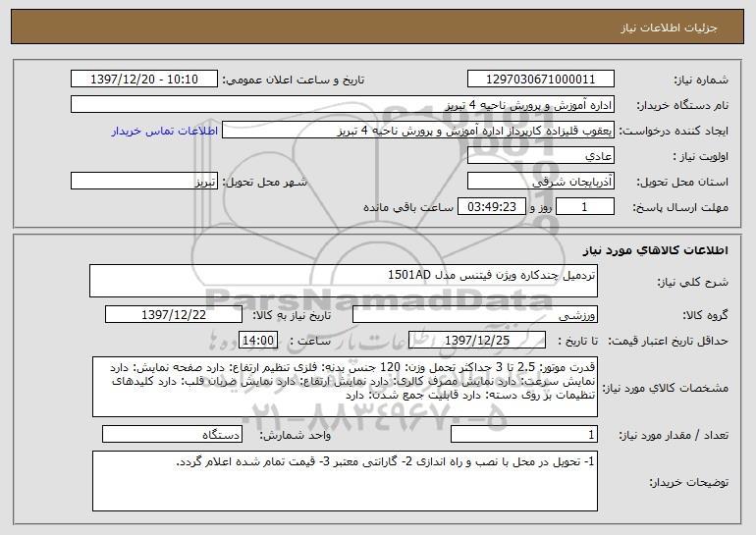
Task: Click the text ساعت باقی مانده
Action: [x=407, y=207]
